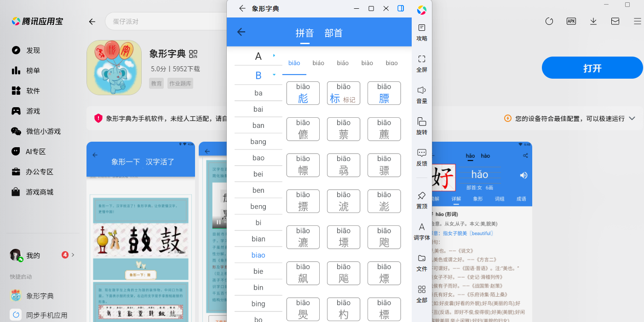Open 调字体 font adjustment

click(422, 232)
